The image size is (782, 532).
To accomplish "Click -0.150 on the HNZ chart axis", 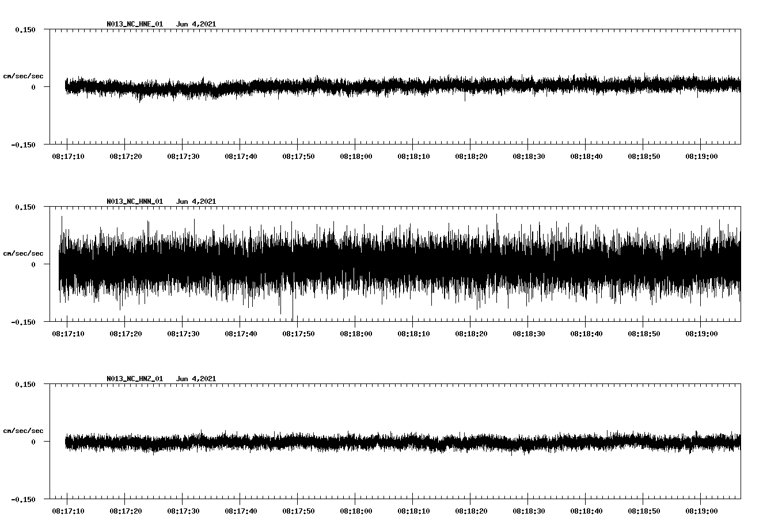I will click(23, 500).
